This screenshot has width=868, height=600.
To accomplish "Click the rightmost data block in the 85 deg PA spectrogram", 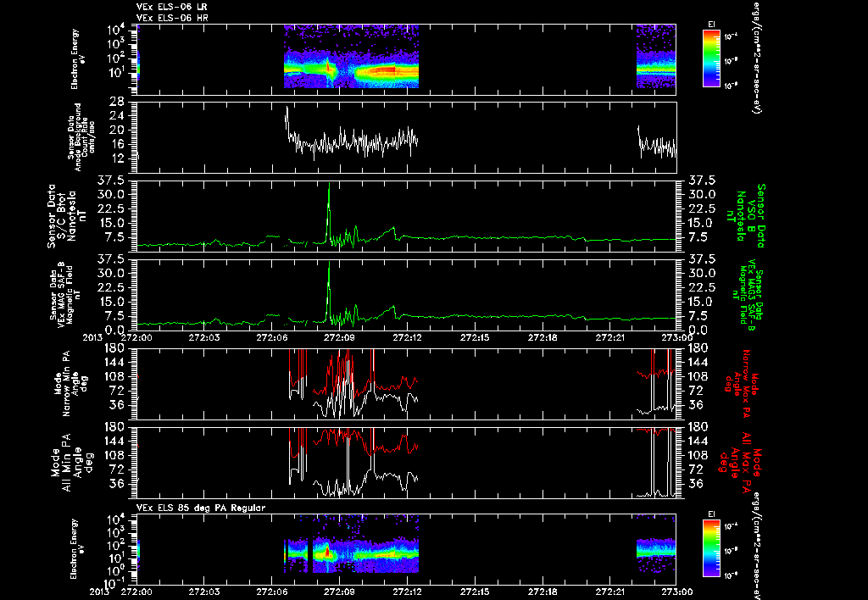I will pos(656,547).
